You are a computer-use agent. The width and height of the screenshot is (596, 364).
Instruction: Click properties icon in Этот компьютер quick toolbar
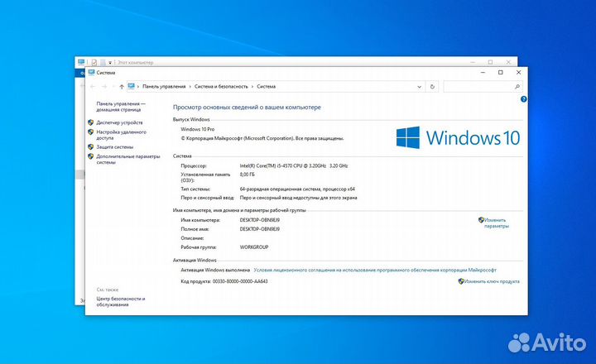click(94, 62)
